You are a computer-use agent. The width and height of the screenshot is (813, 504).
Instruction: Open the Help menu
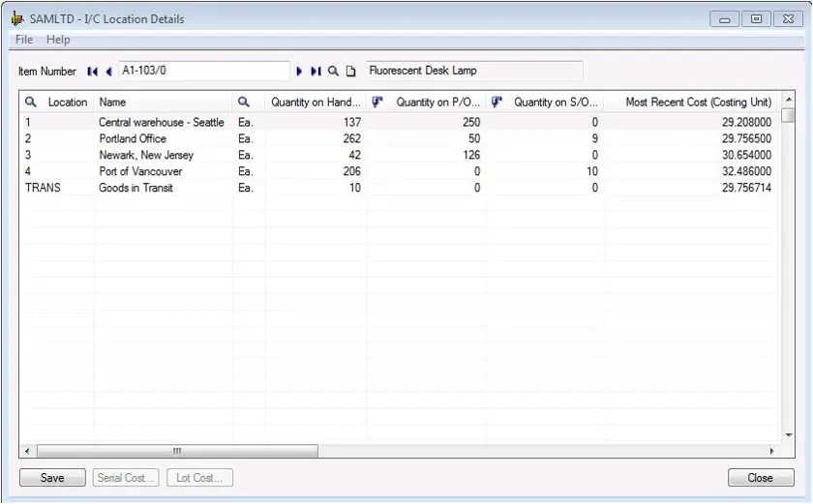click(58, 40)
